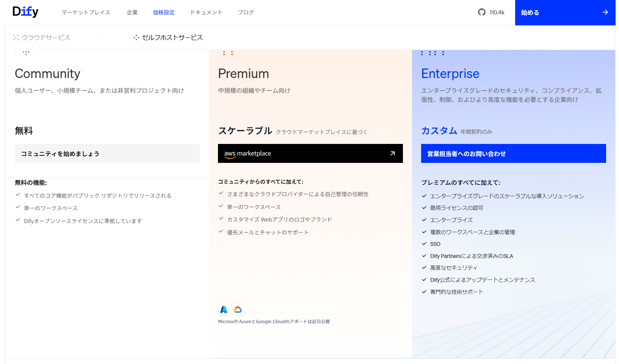Click 単一のワークスペース in Community features

click(51, 208)
